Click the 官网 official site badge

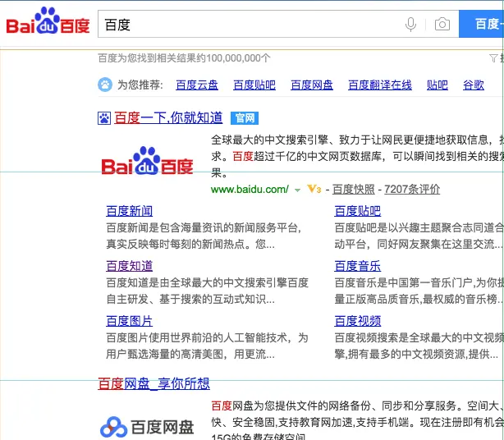coord(245,118)
